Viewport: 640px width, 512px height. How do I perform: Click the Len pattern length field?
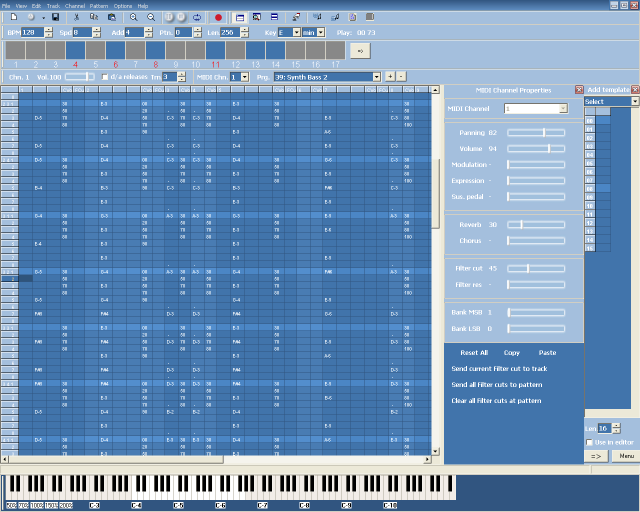(x=230, y=33)
